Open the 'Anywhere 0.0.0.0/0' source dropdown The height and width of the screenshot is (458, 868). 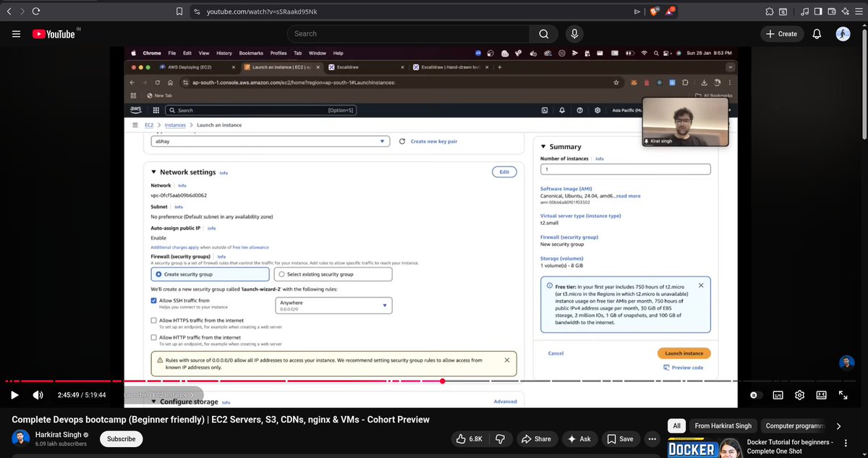334,305
